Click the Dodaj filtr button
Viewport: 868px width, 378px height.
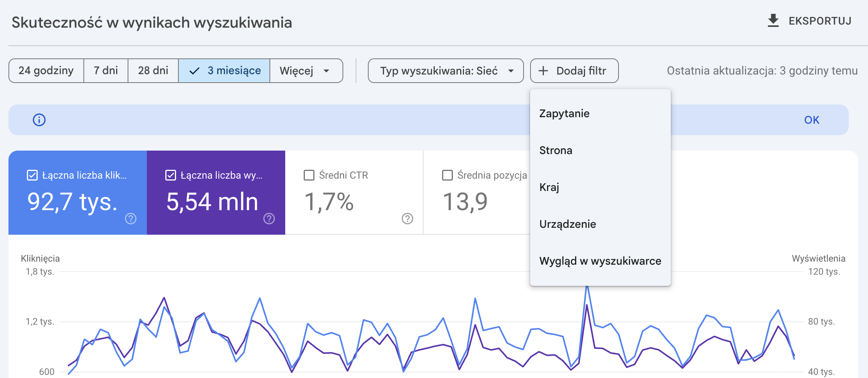click(x=574, y=71)
